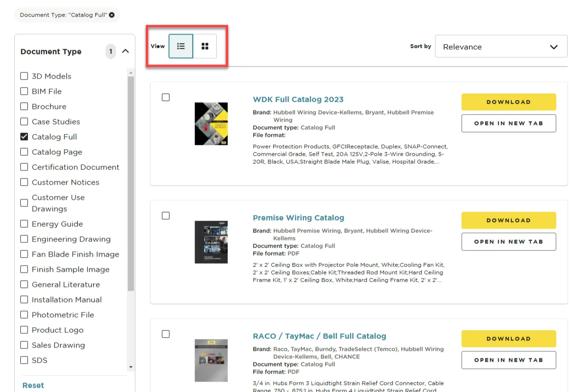Click the Reset filters link
This screenshot has width=587, height=392.
(x=33, y=385)
